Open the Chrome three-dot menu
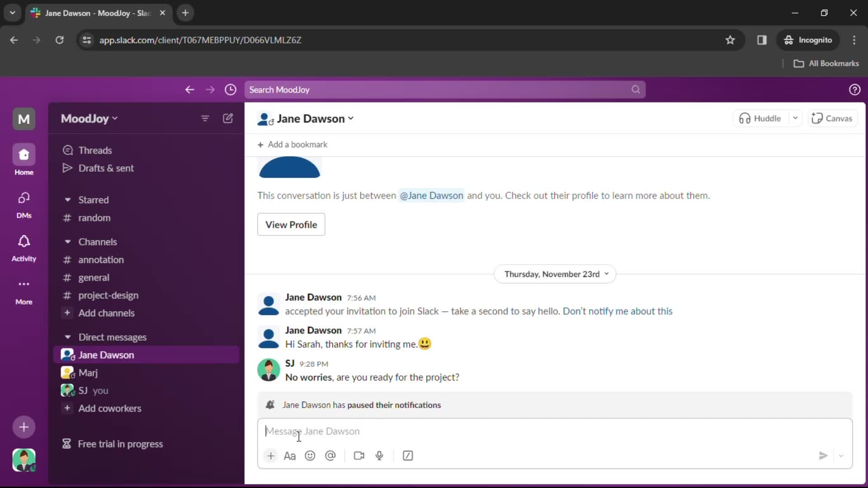 (854, 40)
